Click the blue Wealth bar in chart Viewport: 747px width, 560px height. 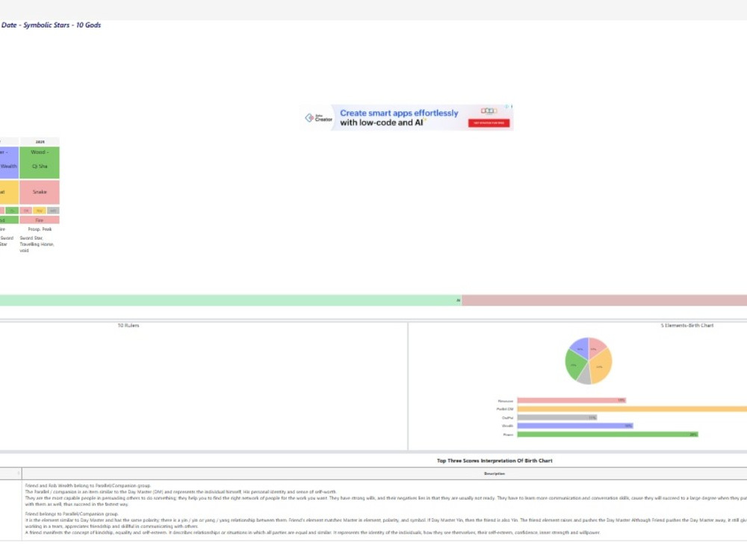coord(575,426)
